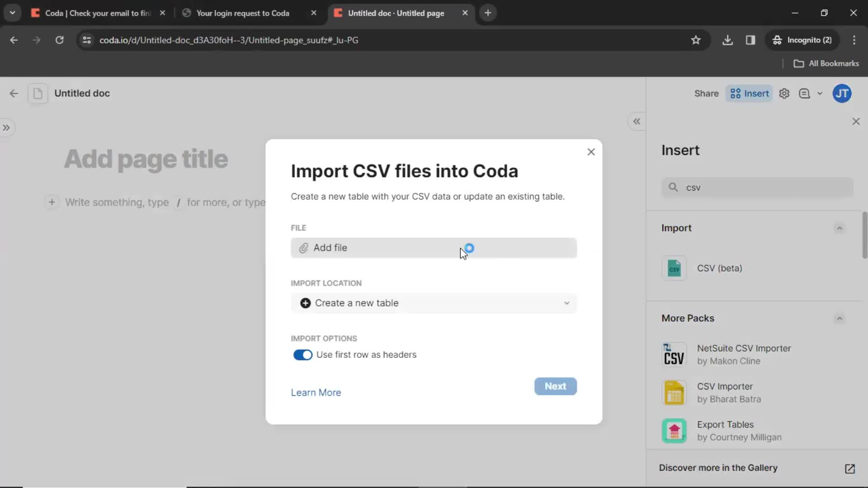Image resolution: width=868 pixels, height=488 pixels.
Task: Expand the left page sidebar
Action: click(x=6, y=128)
